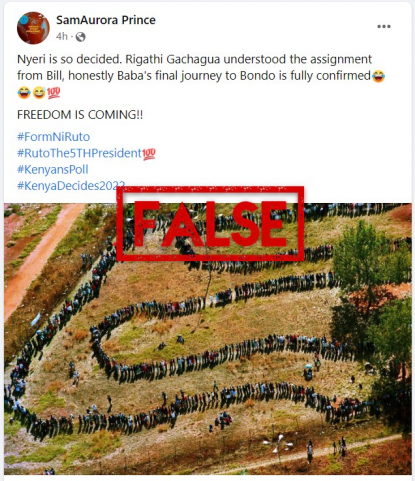Image resolution: width=415 pixels, height=481 pixels.
Task: Open the three-dot post options menu
Action: [384, 27]
